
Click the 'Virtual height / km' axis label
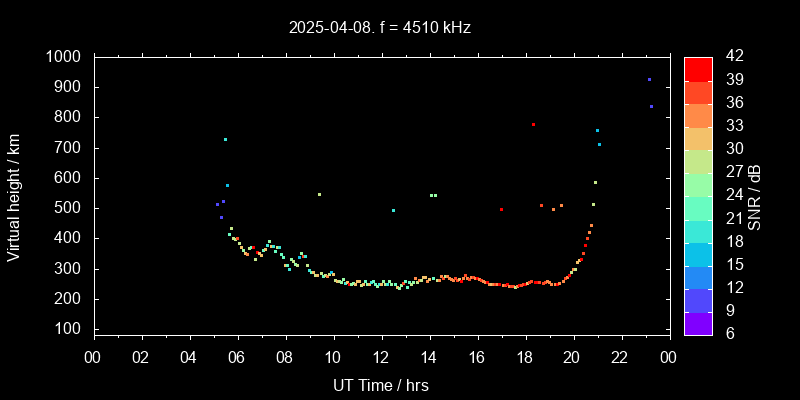point(14,197)
